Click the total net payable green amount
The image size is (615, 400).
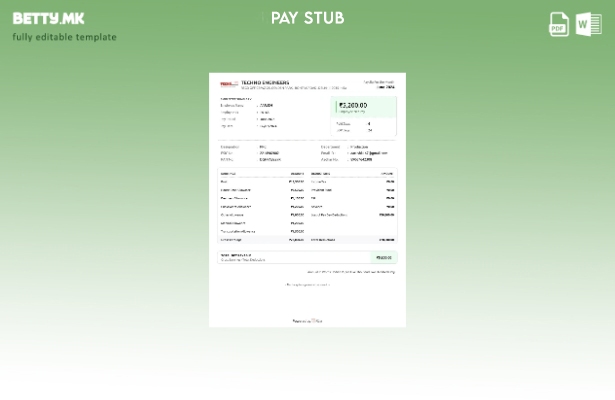point(384,257)
